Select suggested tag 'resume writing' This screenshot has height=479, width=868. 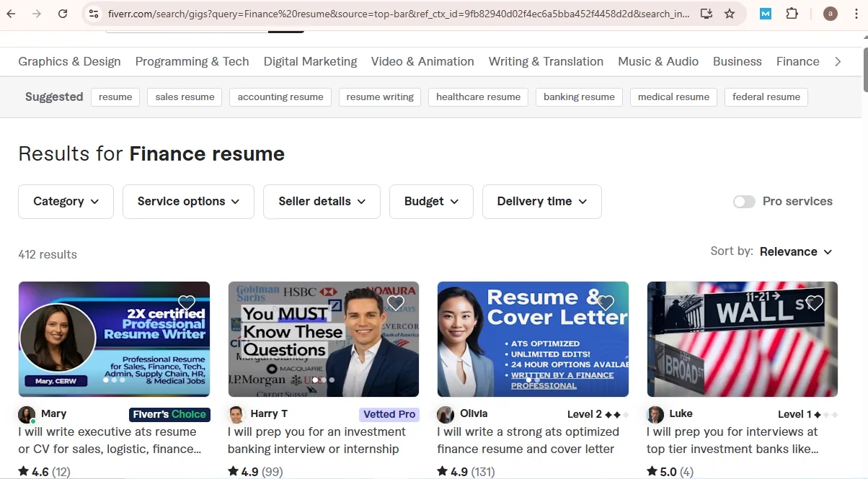click(380, 97)
